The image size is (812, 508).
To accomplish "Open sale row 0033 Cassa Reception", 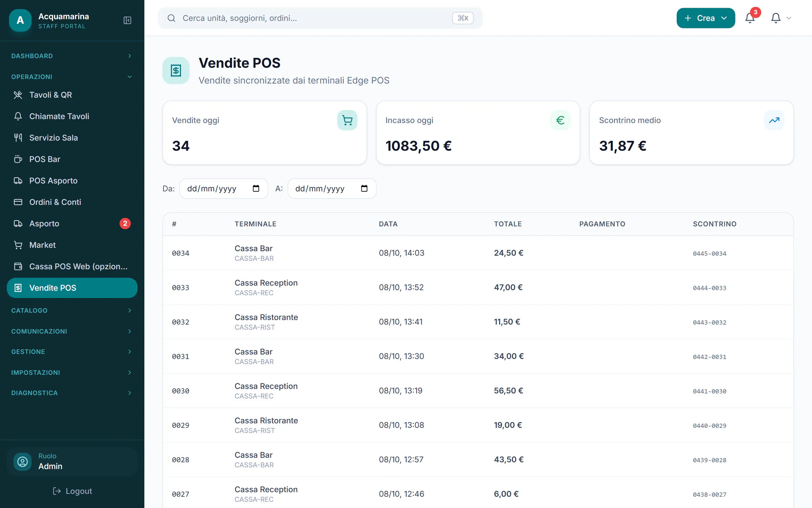I will click(x=478, y=288).
